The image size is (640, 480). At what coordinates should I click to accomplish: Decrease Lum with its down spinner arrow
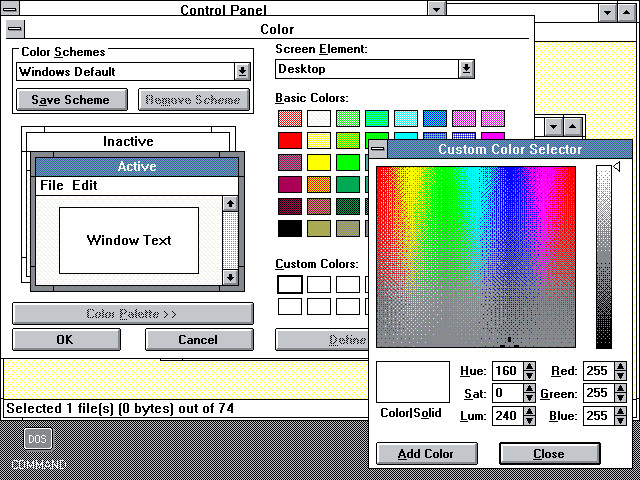tap(530, 420)
